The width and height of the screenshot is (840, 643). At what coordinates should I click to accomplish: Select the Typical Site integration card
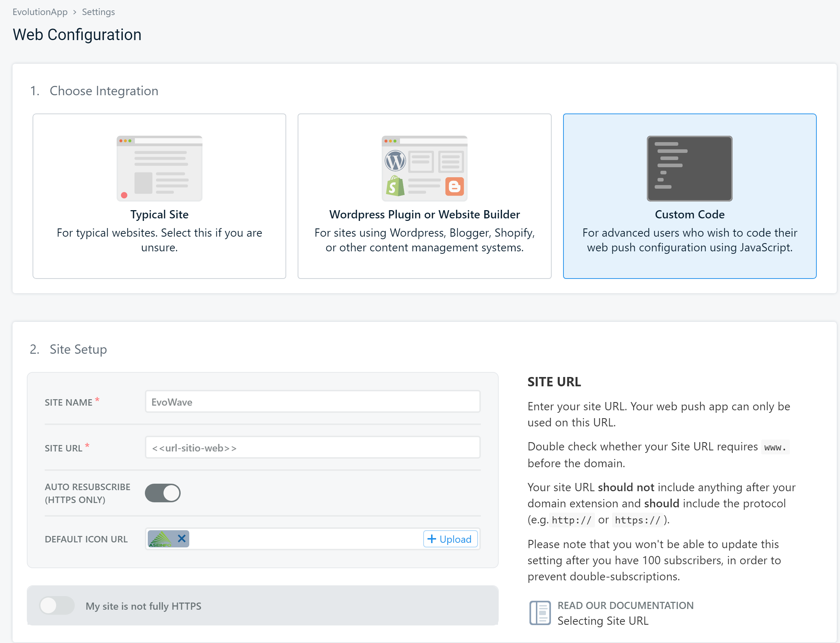[x=159, y=196]
